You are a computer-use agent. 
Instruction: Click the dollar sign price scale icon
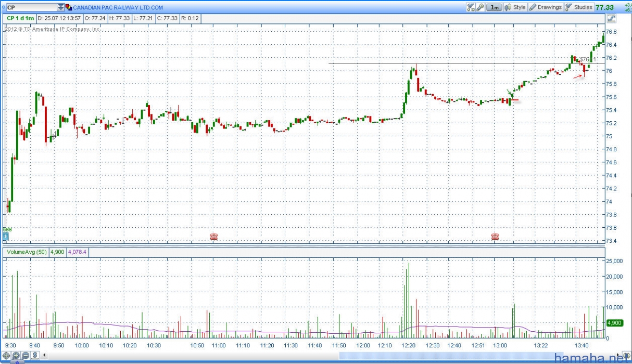[x=35, y=356]
